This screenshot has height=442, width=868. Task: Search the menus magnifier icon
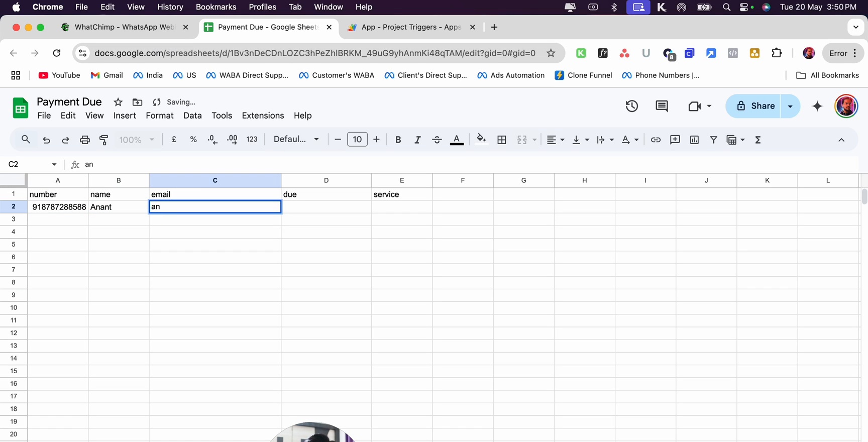pyautogui.click(x=26, y=140)
